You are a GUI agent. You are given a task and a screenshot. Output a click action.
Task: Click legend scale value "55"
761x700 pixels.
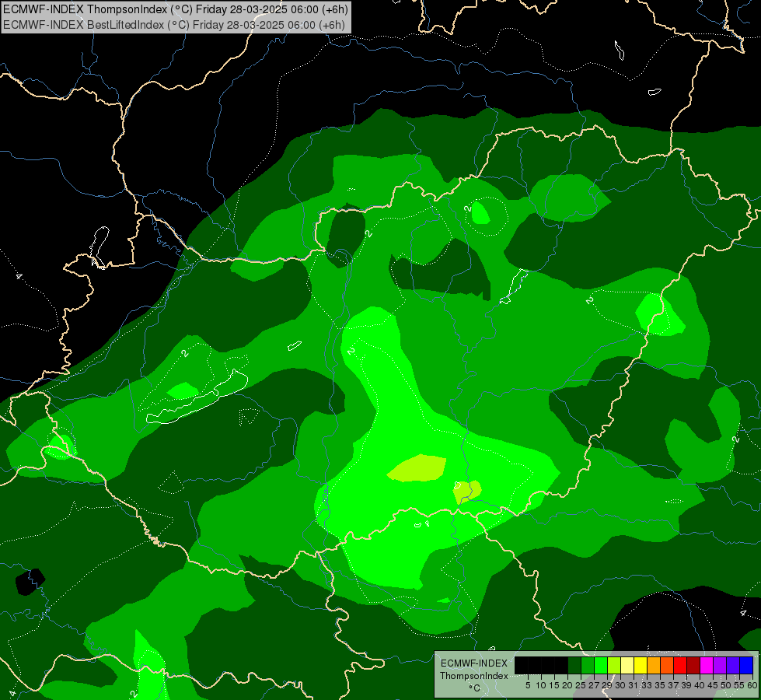pos(739,685)
